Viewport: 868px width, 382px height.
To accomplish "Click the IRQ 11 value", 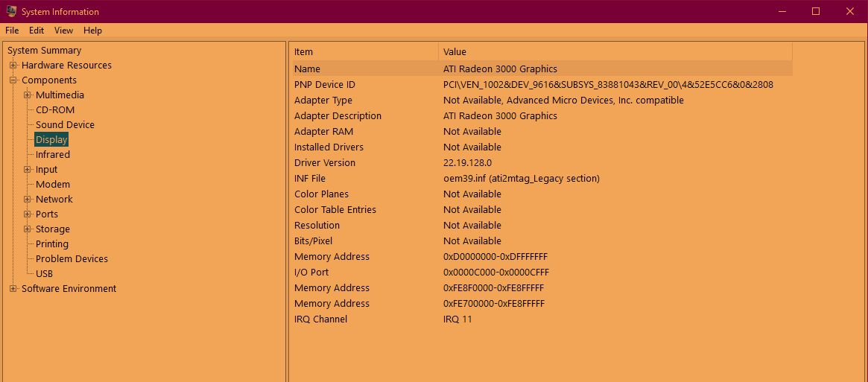I will (x=457, y=319).
